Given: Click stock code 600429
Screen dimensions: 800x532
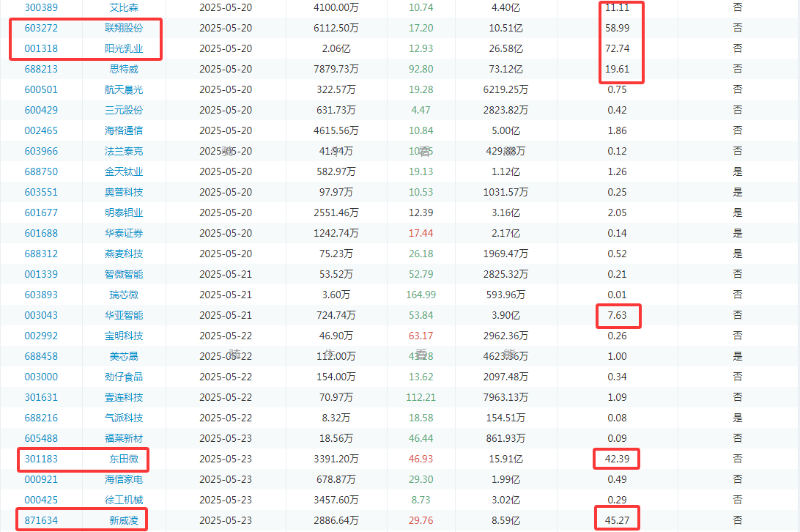Looking at the screenshot, I should [41, 110].
